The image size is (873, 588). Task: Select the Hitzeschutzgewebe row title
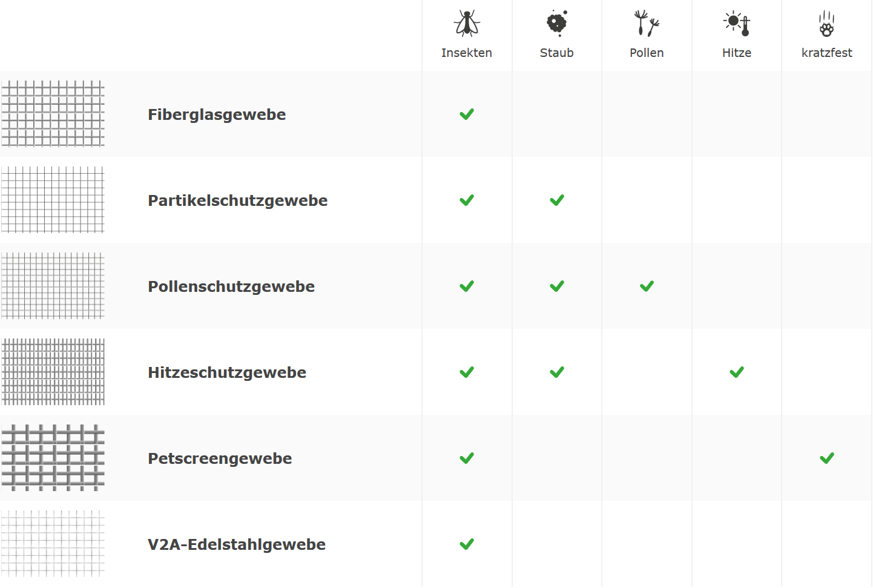(x=227, y=372)
